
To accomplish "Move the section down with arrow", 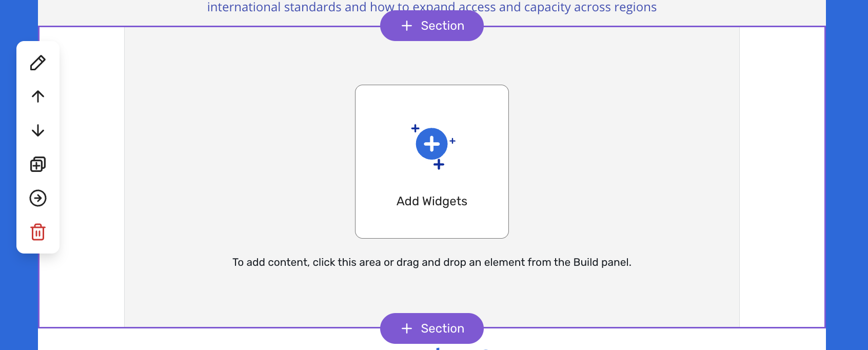I will [38, 130].
